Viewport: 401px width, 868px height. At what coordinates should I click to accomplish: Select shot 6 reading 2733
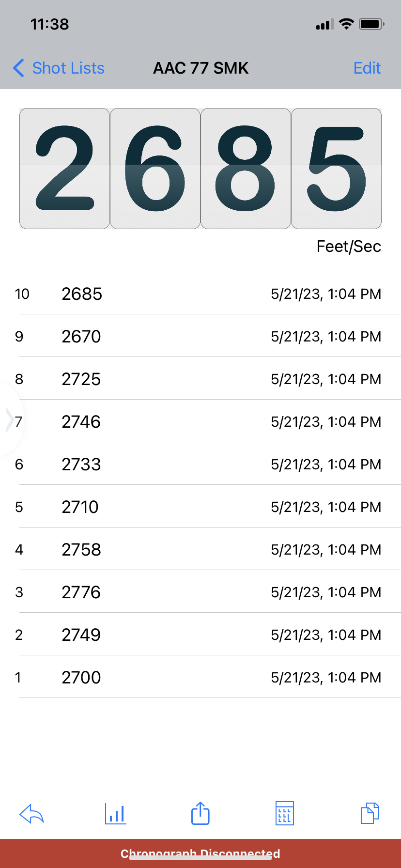(x=200, y=464)
